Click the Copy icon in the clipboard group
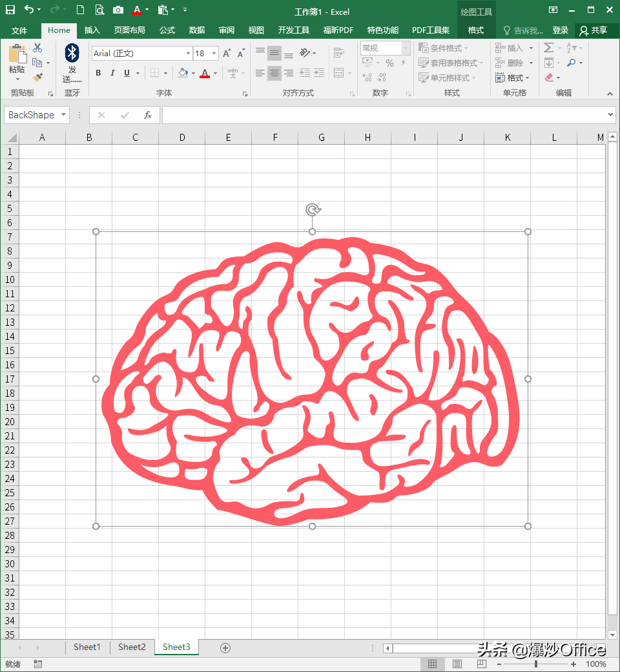 pyautogui.click(x=37, y=63)
